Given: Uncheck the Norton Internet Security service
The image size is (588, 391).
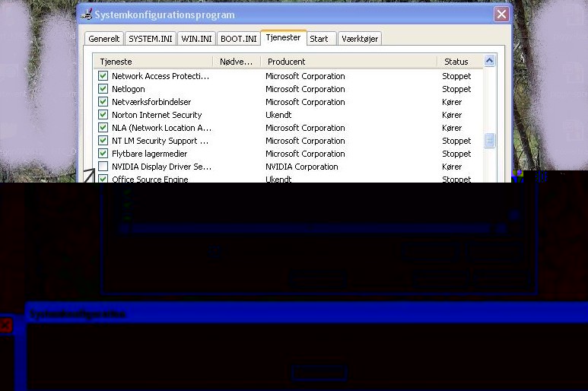Looking at the screenshot, I should [x=103, y=115].
